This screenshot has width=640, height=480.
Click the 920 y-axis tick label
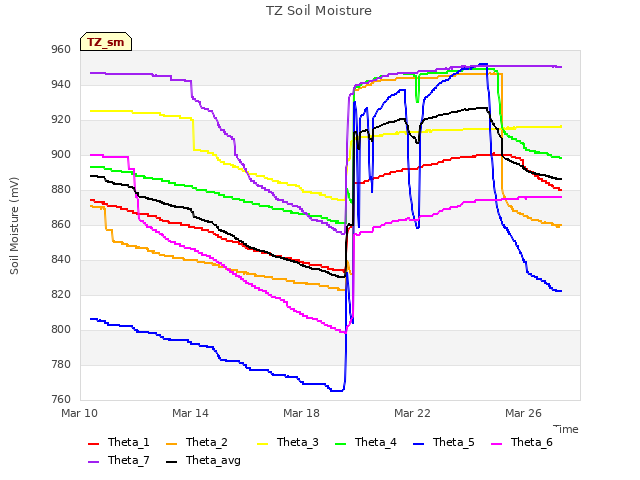[61, 120]
